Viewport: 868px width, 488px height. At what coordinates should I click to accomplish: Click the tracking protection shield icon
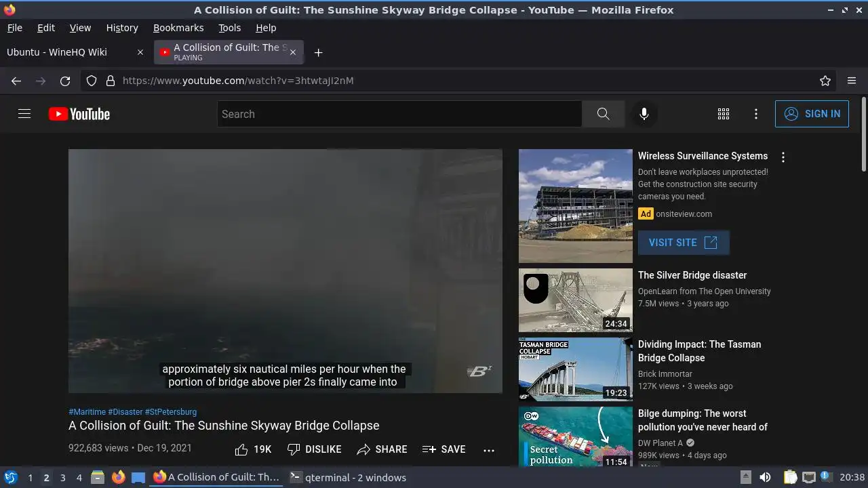click(92, 81)
